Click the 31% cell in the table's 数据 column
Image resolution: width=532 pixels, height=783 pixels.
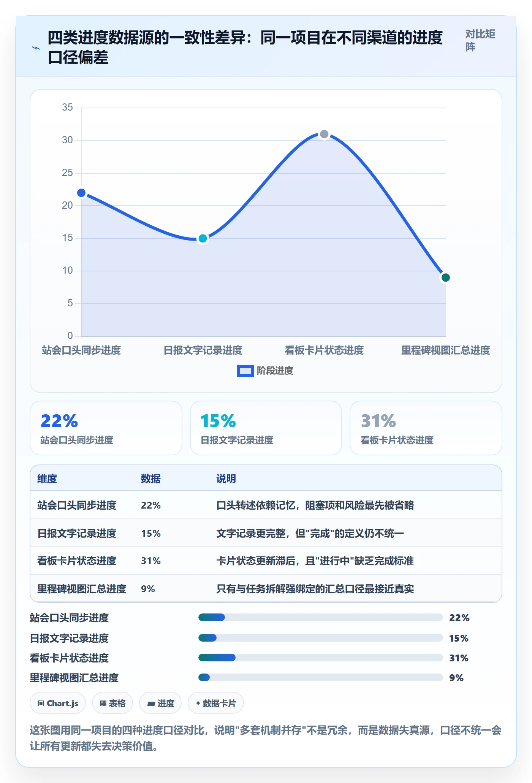[x=151, y=561]
